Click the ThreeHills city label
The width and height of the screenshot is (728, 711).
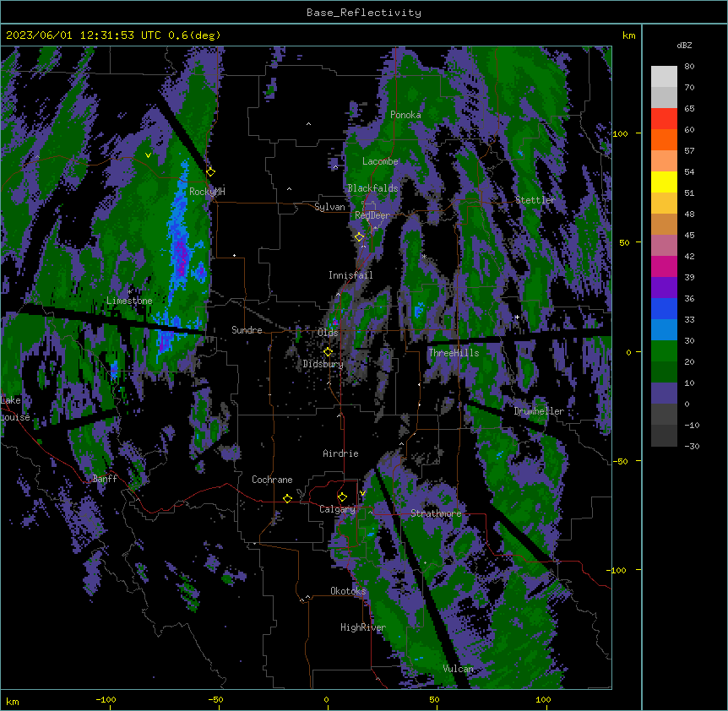click(454, 353)
